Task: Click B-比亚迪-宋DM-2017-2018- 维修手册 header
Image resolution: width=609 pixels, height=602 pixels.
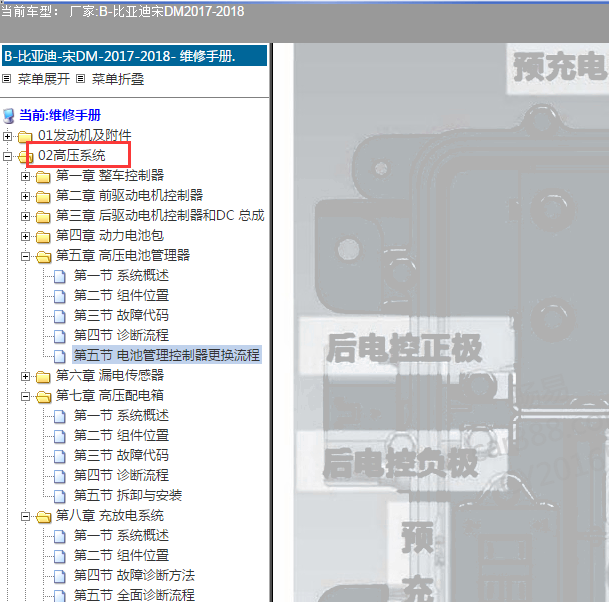Action: tap(134, 56)
